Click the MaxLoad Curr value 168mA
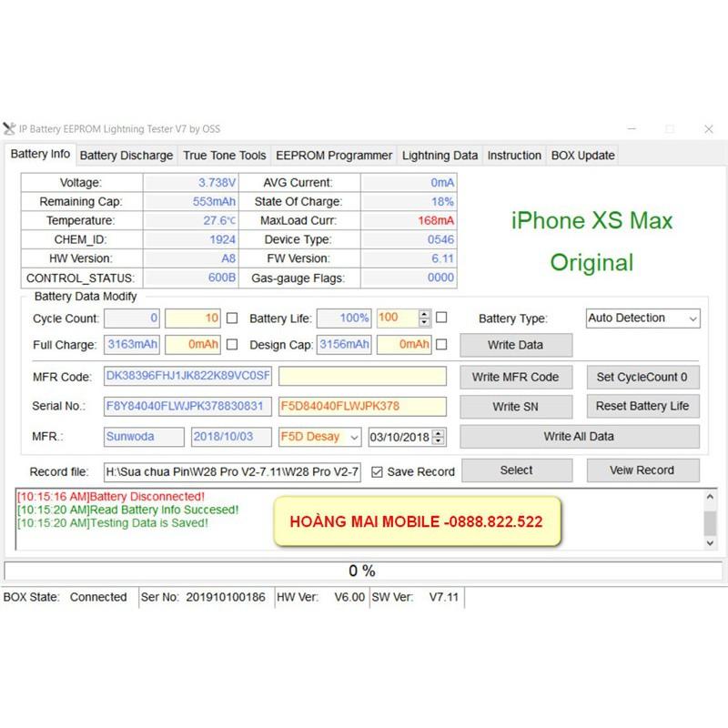The height and width of the screenshot is (728, 728). [x=409, y=220]
